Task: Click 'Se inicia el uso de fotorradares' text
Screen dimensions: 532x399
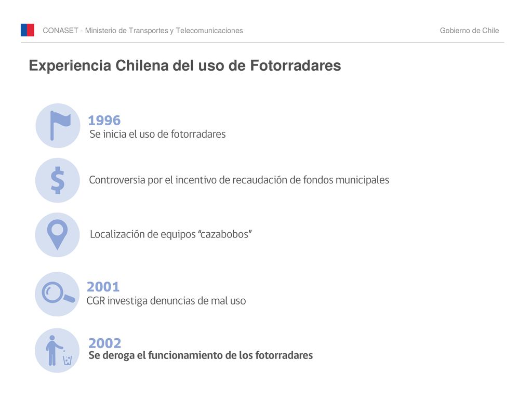Action: click(x=157, y=134)
